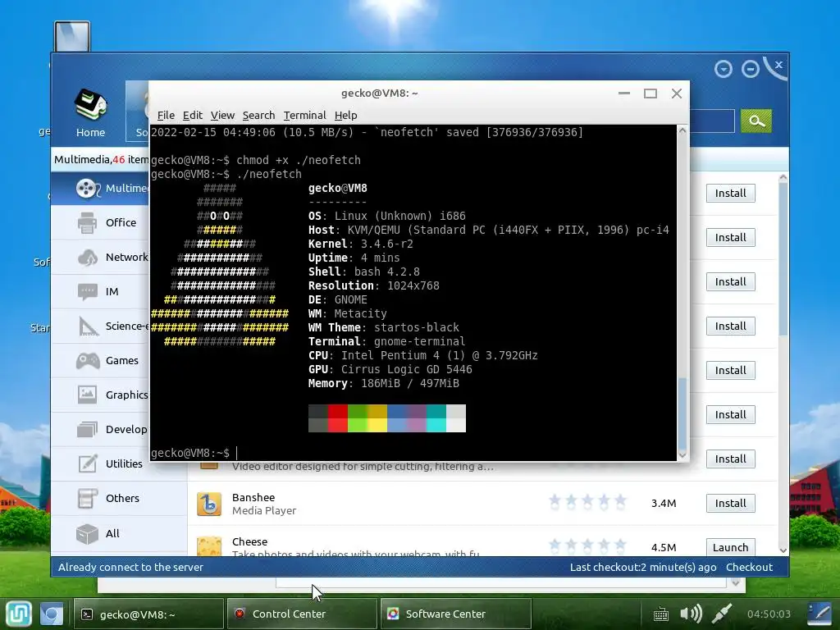Select the Games controller icon
The width and height of the screenshot is (840, 630).
click(88, 361)
